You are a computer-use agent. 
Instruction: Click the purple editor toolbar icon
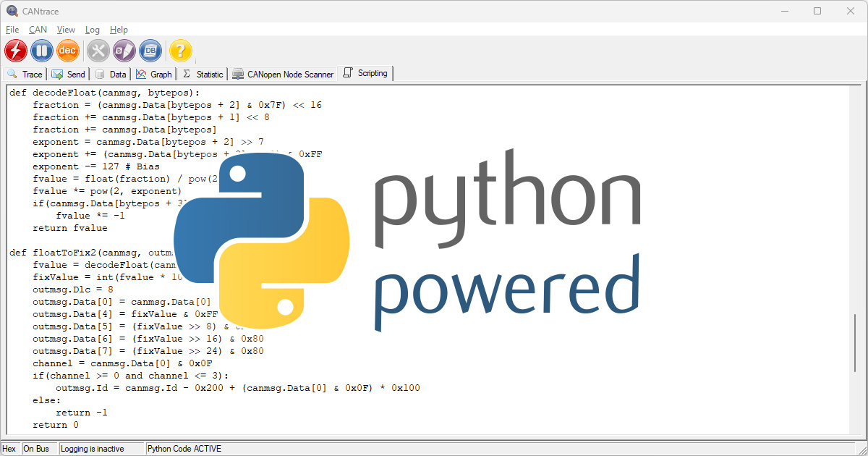(124, 51)
